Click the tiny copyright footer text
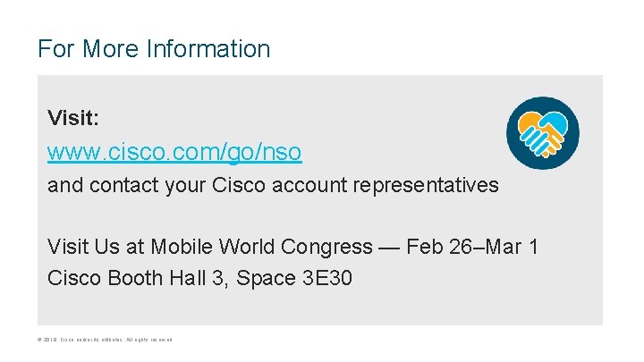644x362 pixels. [105, 340]
